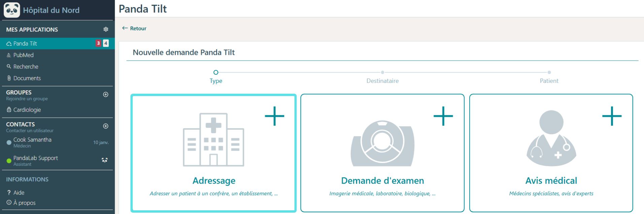This screenshot has height=214, width=644.
Task: Click the Recherche magnifier icon
Action: click(x=9, y=66)
